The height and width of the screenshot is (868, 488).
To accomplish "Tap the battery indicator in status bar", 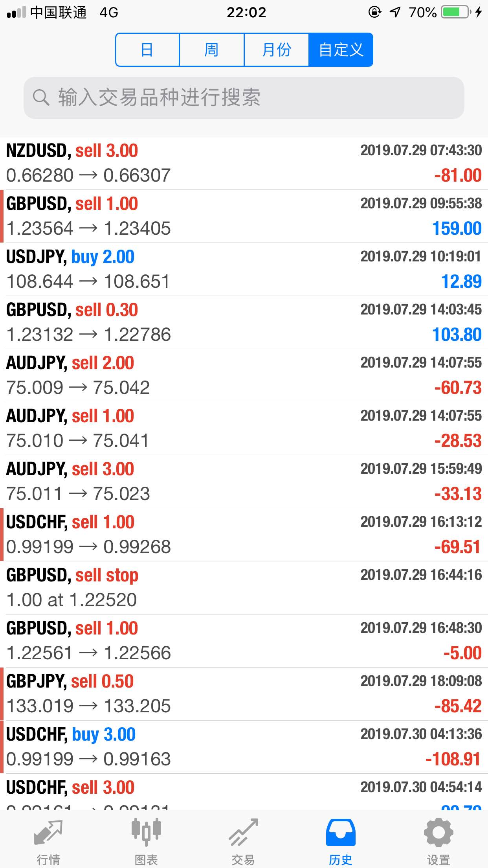I will (456, 12).
